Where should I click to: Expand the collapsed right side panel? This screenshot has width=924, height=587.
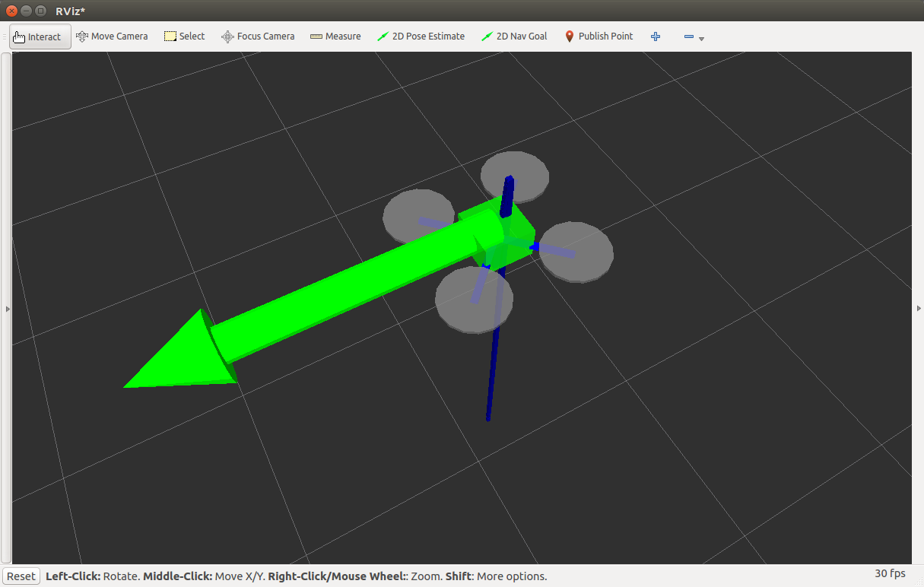tap(919, 309)
